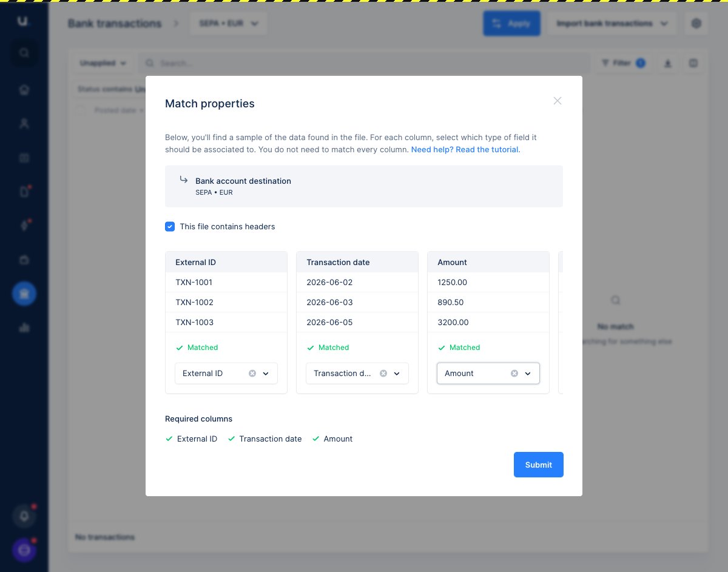The image size is (728, 572).
Task: Open the SEPA • EUR account selector
Action: [229, 24]
